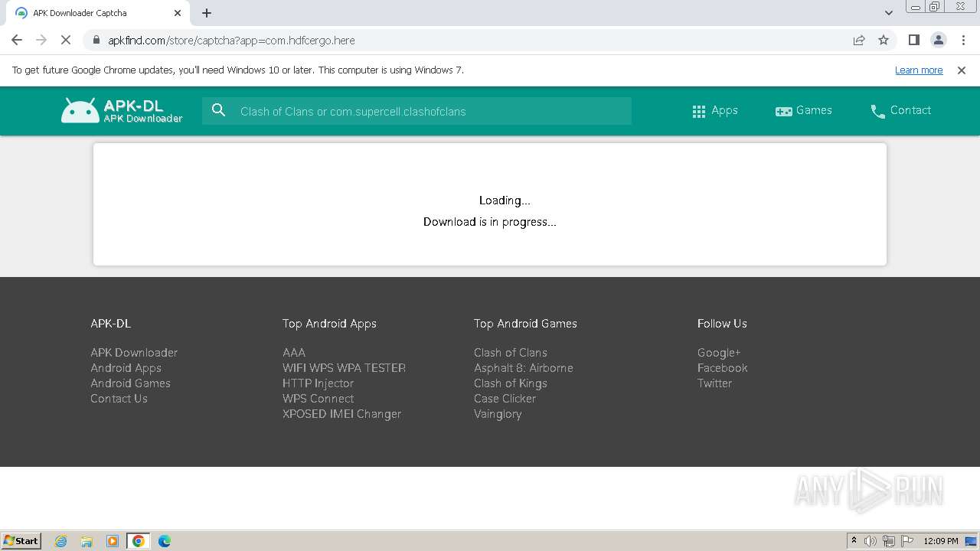Click the address bar URL
980x551 pixels.
point(231,40)
